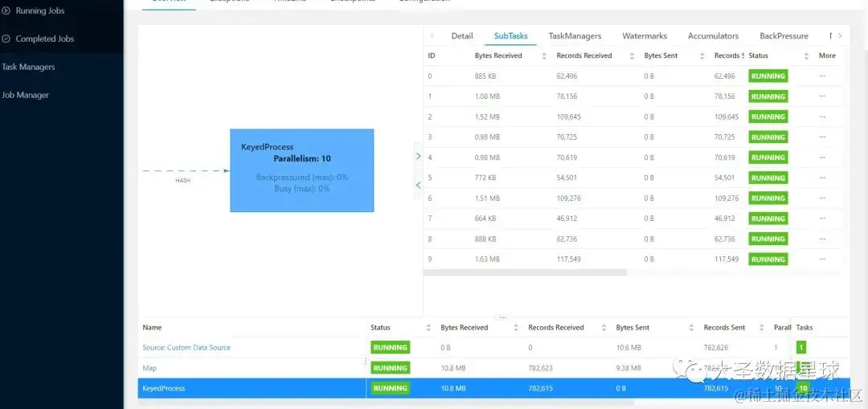Open Running Jobs in the sidebar

click(x=40, y=10)
